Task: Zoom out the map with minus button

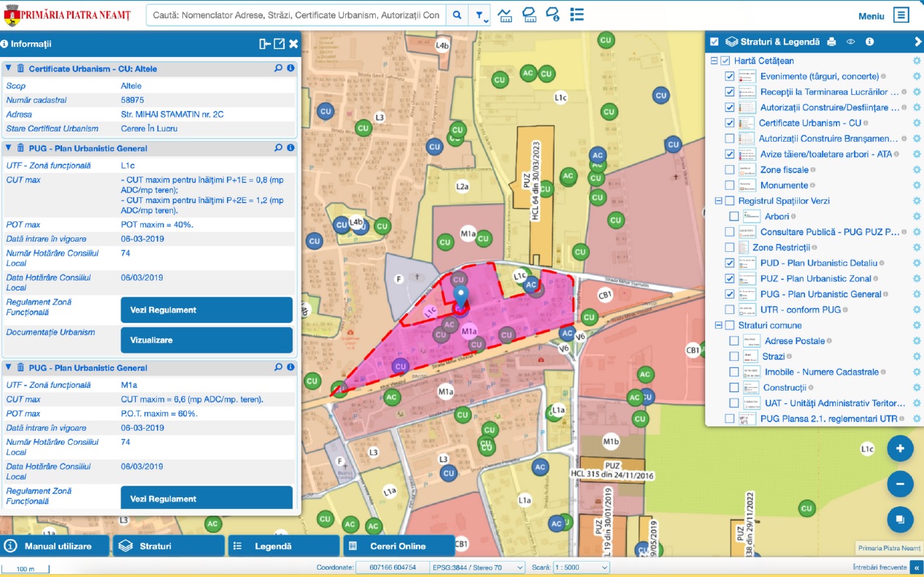Action: point(900,484)
